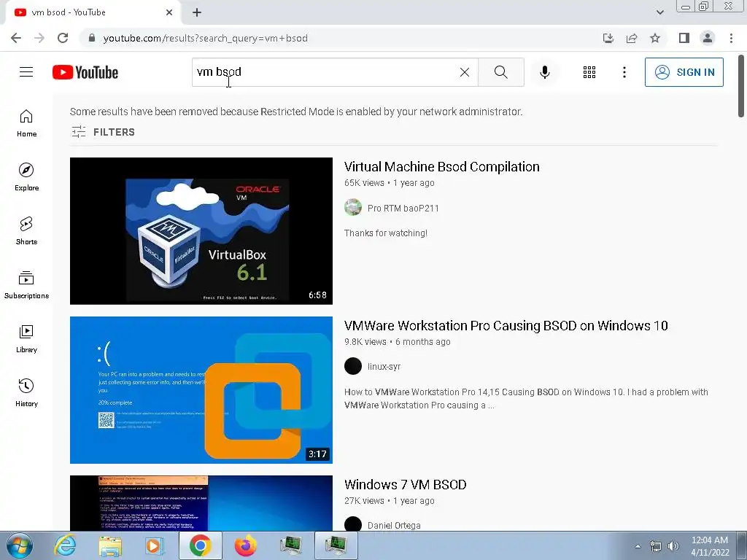Viewport: 747px width, 560px height.
Task: Open VMWare Workstation Pro BSOD thumbnail
Action: point(201,390)
